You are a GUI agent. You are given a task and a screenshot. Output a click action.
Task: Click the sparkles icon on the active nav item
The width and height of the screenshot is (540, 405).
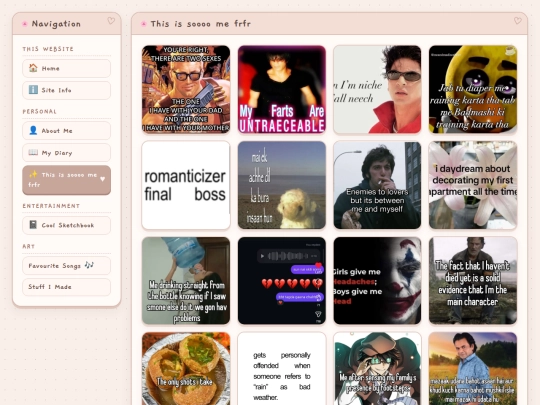33,174
